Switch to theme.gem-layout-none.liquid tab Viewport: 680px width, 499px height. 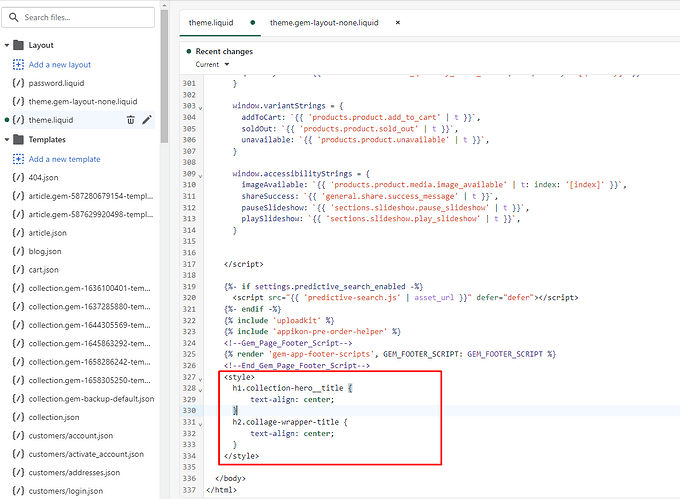(325, 22)
